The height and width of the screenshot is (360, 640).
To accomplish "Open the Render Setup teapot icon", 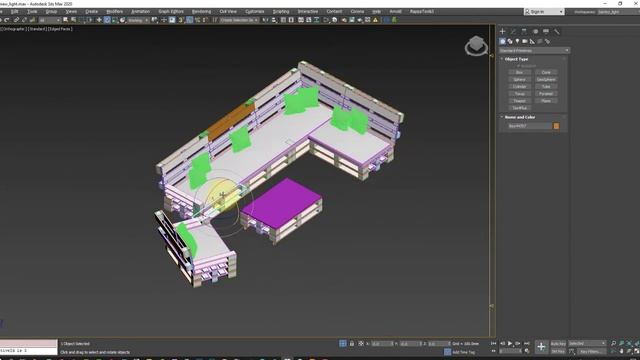I will tap(344, 20).
